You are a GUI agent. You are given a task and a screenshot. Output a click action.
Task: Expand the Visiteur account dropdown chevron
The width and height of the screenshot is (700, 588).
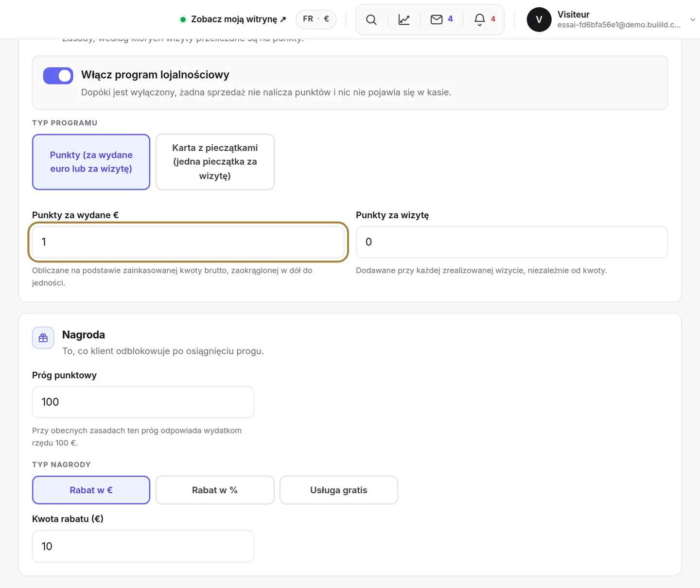pos(693,19)
